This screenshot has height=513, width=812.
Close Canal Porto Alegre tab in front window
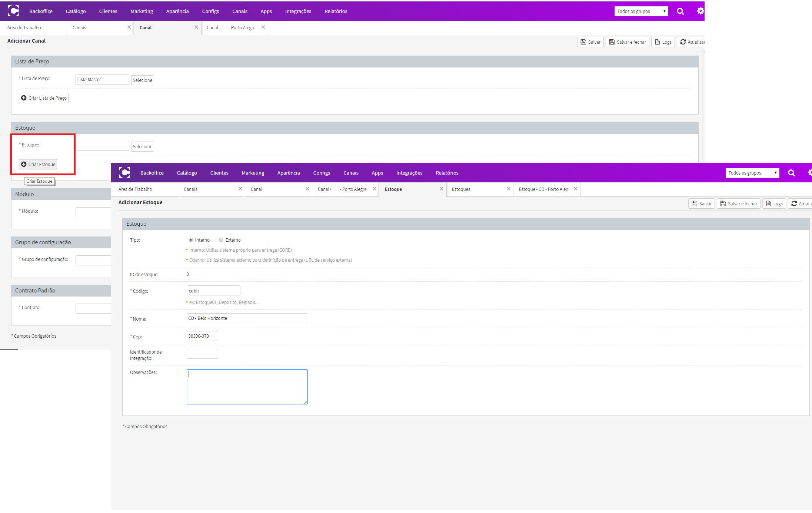pyautogui.click(x=375, y=189)
